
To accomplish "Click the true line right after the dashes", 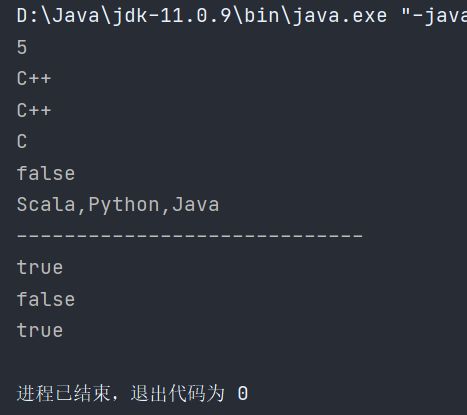I will [40, 267].
